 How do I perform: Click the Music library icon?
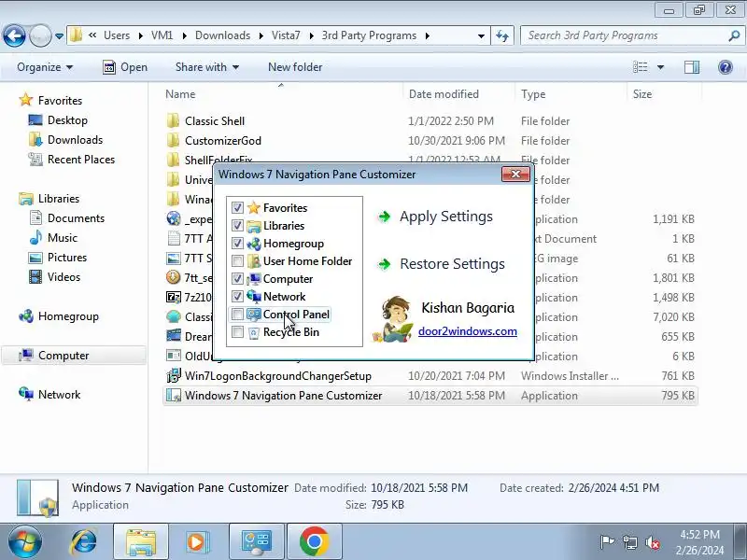point(35,238)
